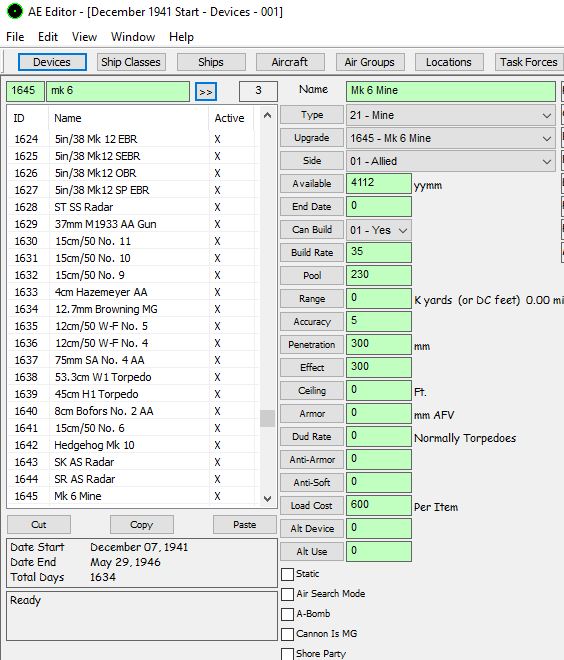Switch to the Air Groups tab
564x660 pixels.
point(370,62)
